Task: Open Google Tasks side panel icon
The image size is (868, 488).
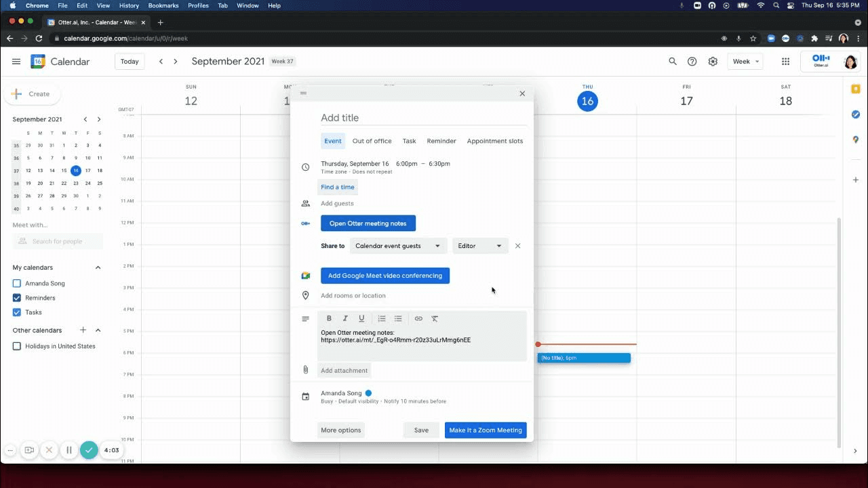Action: [856, 115]
